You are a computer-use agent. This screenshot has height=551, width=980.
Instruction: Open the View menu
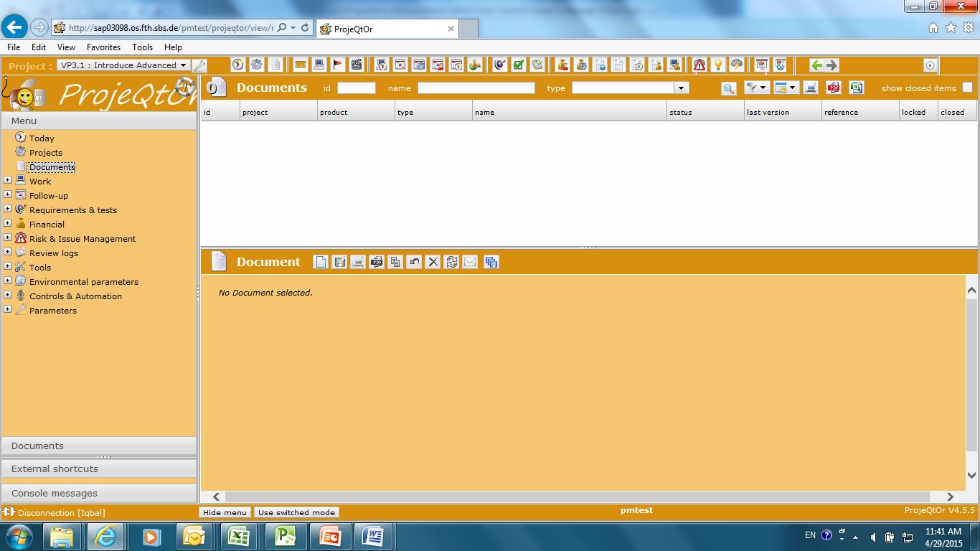pos(66,47)
